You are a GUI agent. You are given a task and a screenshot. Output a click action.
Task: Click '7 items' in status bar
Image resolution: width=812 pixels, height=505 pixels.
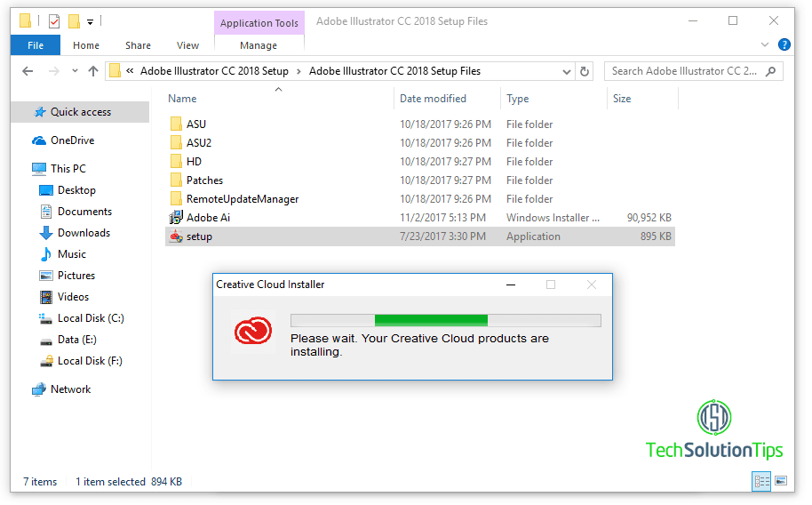(40, 482)
